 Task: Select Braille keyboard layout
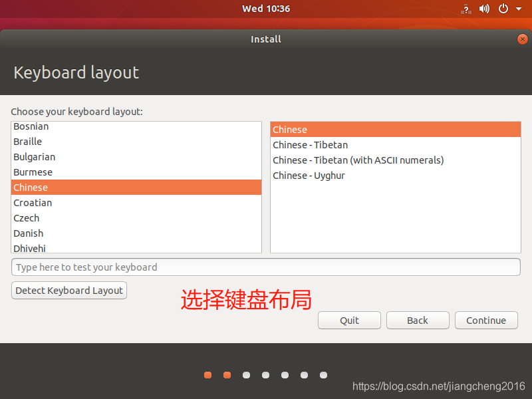tap(136, 142)
